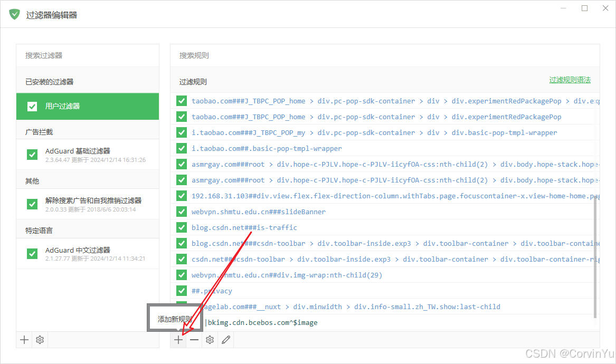616x364 pixels.
Task: Open 过滤规则语法 link
Action: [x=570, y=80]
